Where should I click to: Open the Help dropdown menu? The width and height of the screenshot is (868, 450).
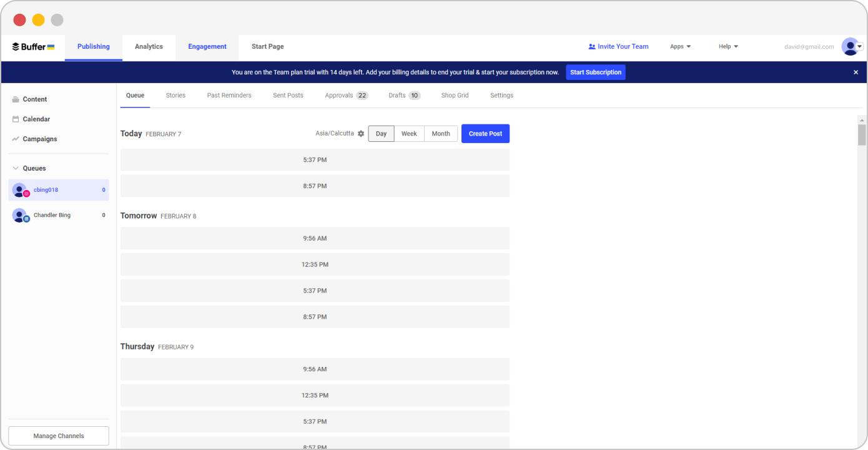[x=728, y=47]
